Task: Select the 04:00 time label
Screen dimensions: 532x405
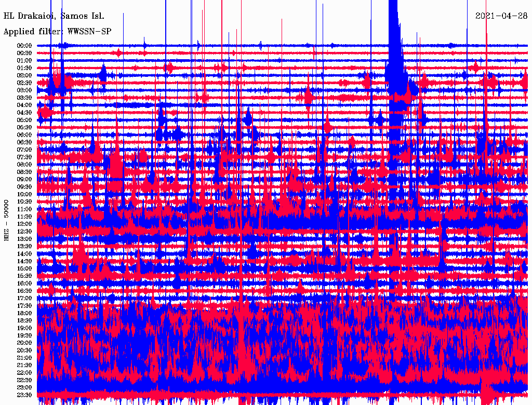Action: tap(24, 105)
